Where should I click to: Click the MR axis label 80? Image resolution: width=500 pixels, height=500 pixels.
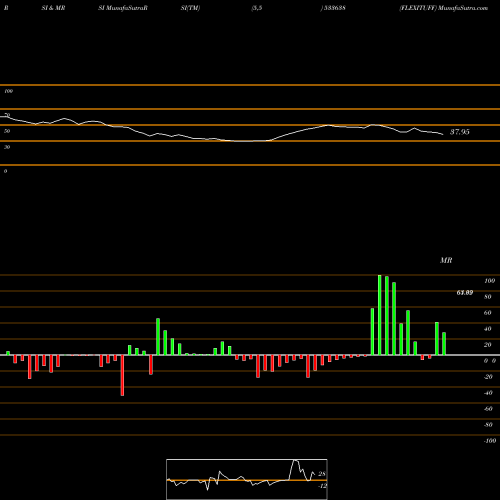click(488, 297)
